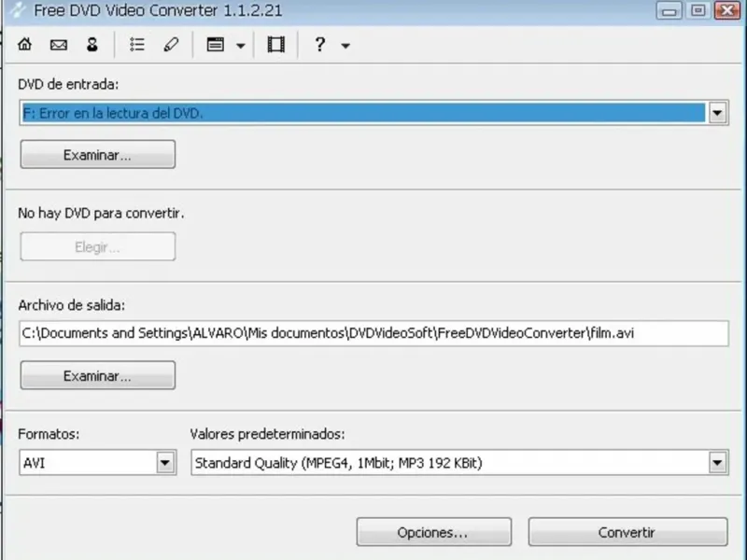Close the Free DVD Video Converter window
The width and height of the screenshot is (747, 560).
point(727,10)
